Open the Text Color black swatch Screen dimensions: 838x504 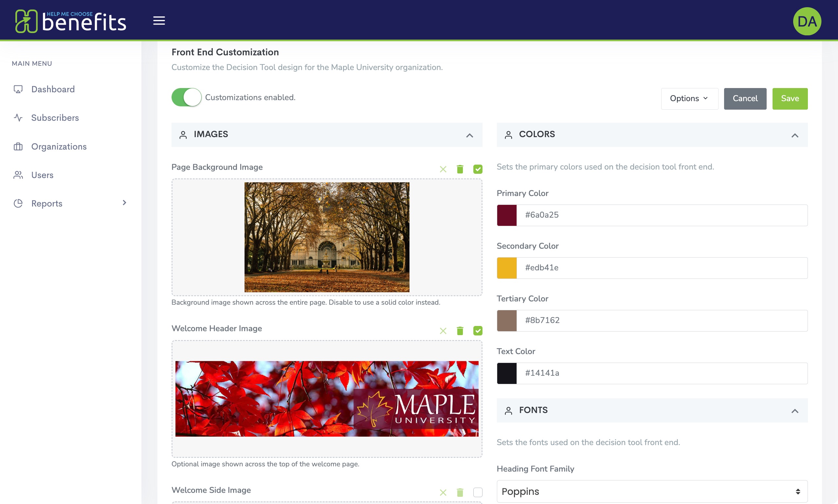507,373
